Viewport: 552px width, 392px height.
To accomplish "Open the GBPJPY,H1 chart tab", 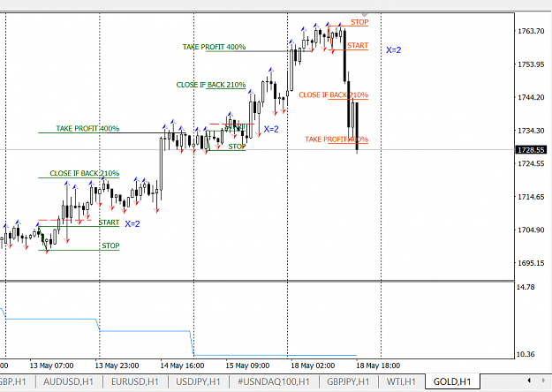I will point(348,381).
